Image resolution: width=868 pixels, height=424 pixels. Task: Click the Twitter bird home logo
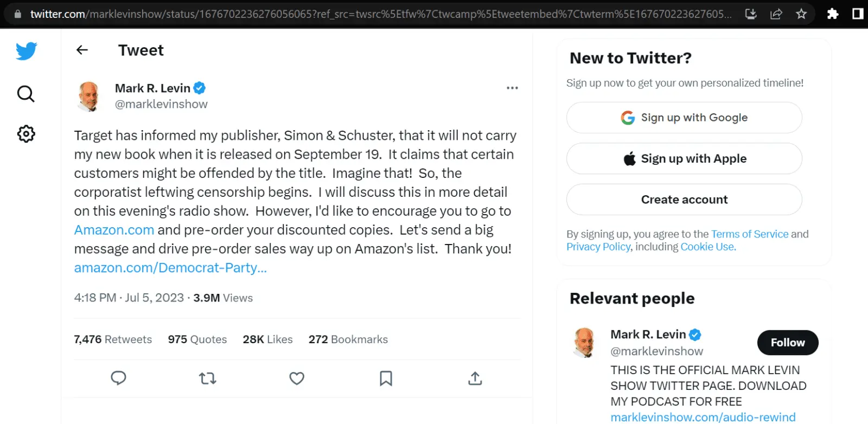(26, 51)
